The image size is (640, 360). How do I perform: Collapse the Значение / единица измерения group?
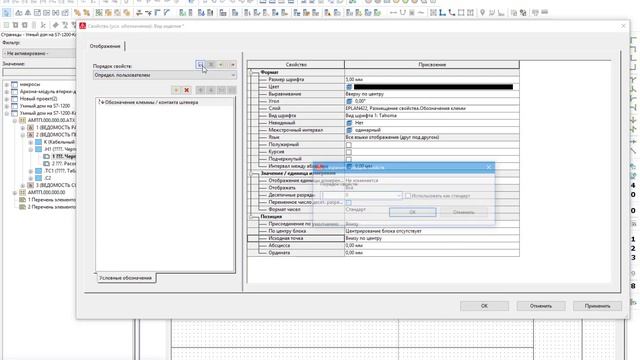point(251,173)
